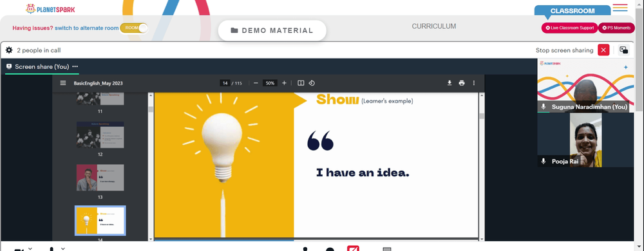
Task: Open the DEMO MATERIAL button
Action: click(272, 30)
